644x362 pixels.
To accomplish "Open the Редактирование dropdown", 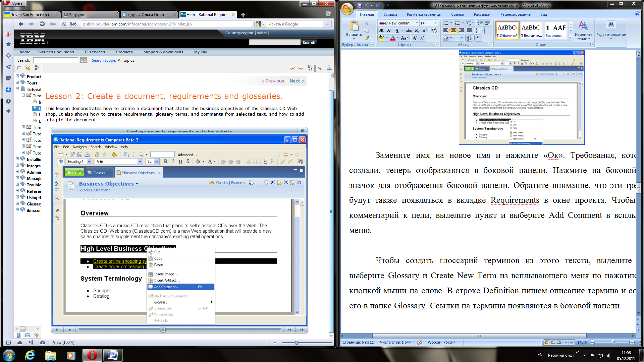I will click(x=611, y=31).
